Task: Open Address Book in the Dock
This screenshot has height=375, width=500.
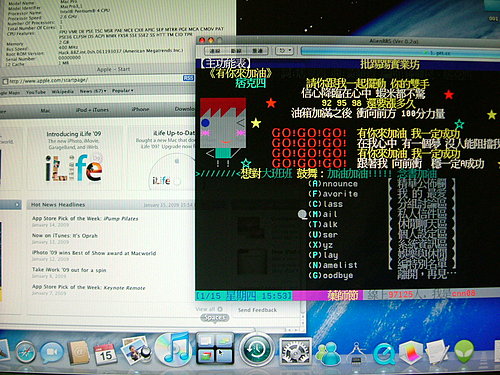Action: click(79, 353)
